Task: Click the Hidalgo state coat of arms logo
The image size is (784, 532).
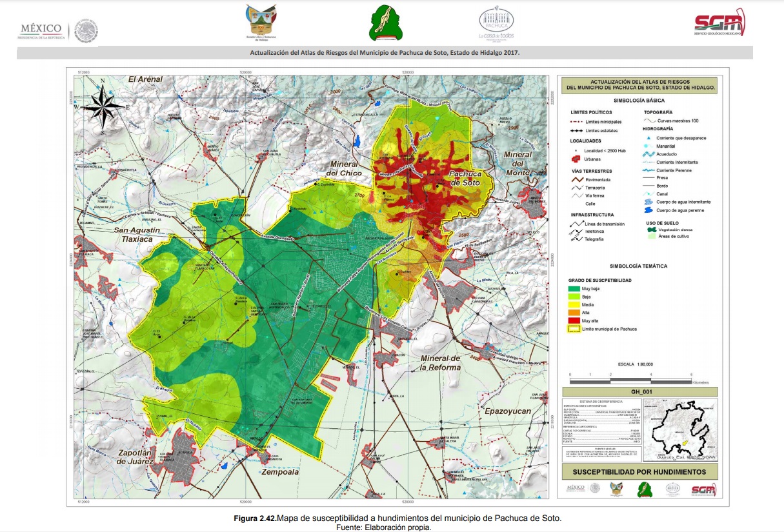Action: [263, 21]
